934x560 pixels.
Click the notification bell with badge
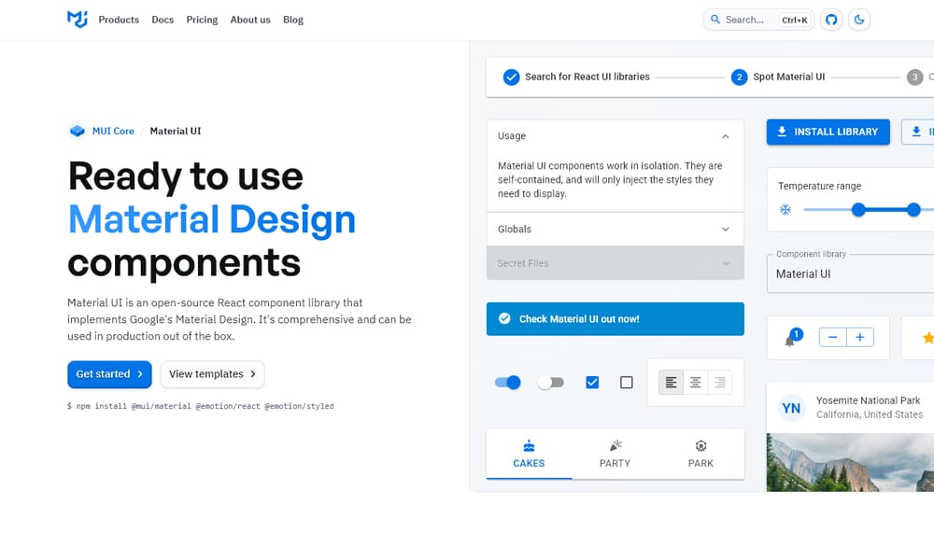(790, 338)
